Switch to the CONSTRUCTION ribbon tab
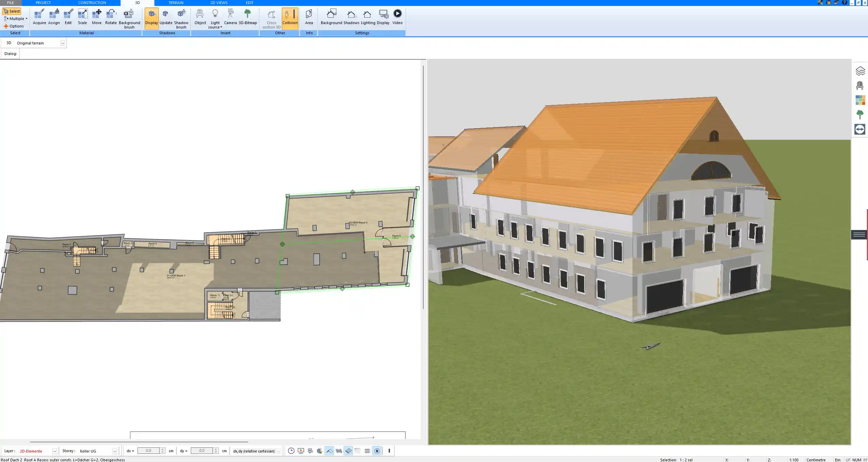 [92, 3]
